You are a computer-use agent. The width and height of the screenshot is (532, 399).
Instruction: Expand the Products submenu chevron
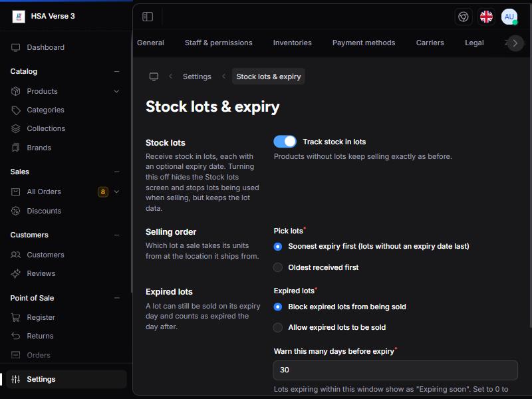(x=116, y=91)
